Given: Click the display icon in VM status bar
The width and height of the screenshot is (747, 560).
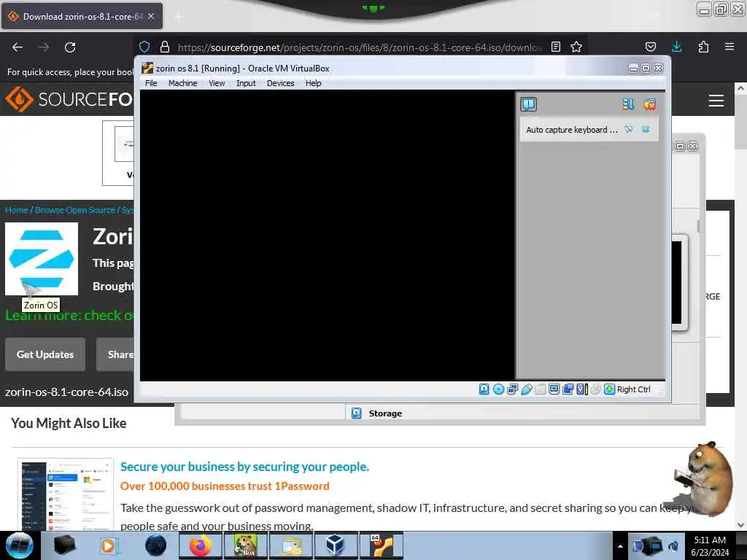Looking at the screenshot, I should click(x=554, y=389).
